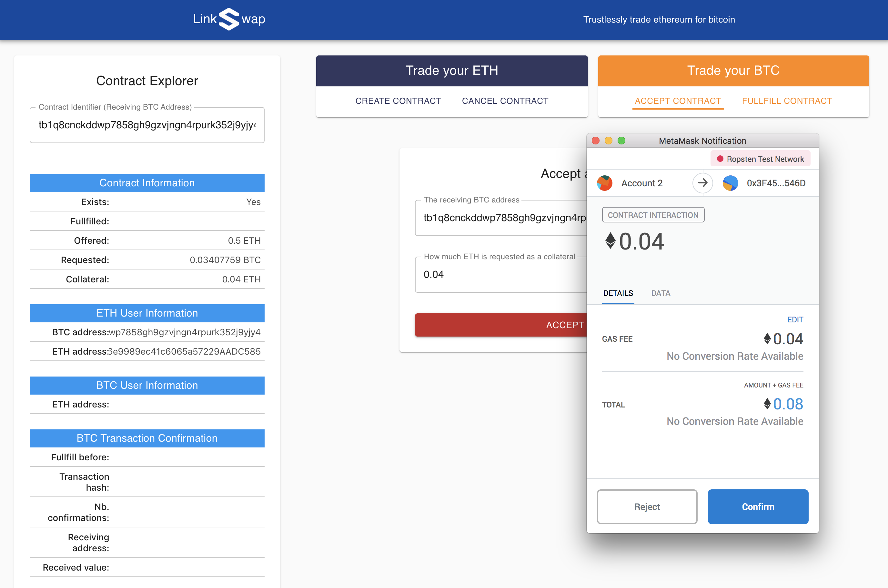Click the red Ropsten network dot
888x588 pixels.
[x=720, y=159]
